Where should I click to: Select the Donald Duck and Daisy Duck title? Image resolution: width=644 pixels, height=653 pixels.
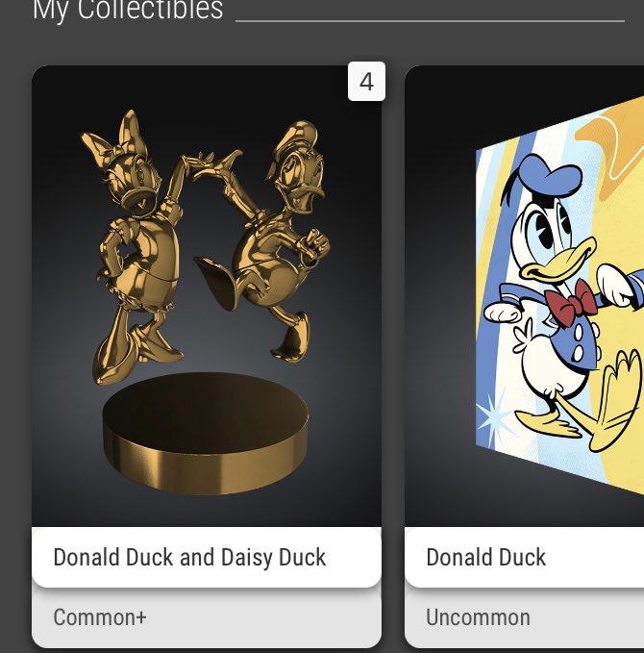(189, 557)
